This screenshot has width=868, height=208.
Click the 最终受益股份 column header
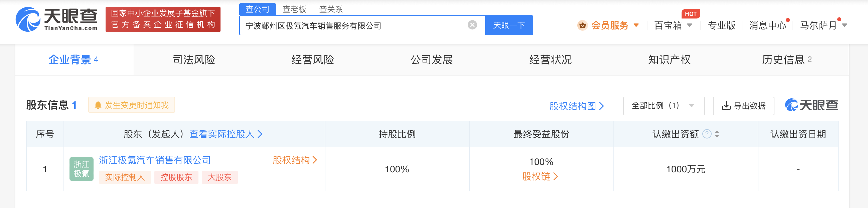coord(541,134)
